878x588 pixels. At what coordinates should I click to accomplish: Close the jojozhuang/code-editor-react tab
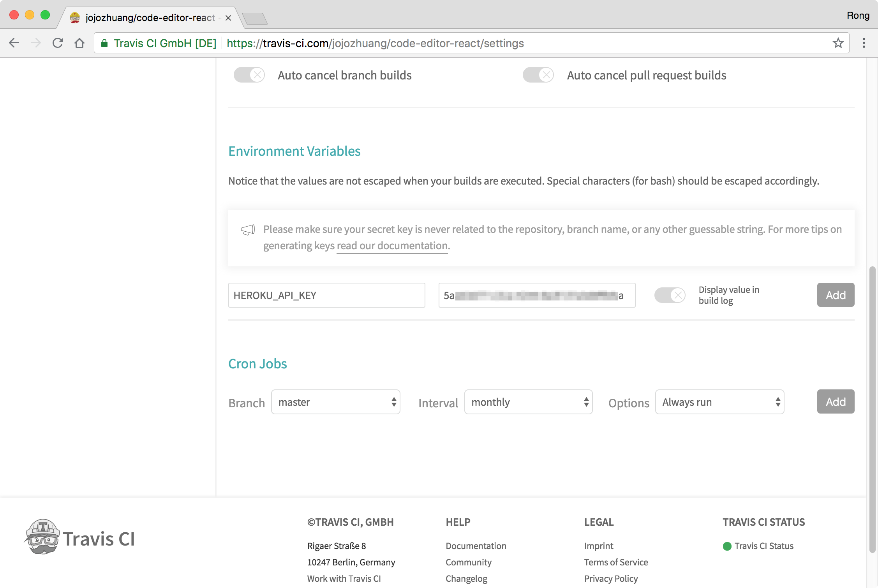coord(228,18)
